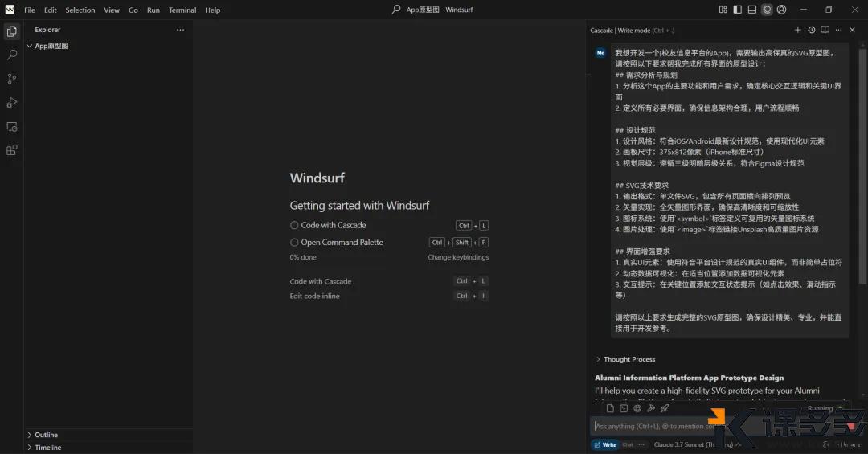Click the web globe icon above chat input
The width and height of the screenshot is (868, 454).
[x=637, y=408]
